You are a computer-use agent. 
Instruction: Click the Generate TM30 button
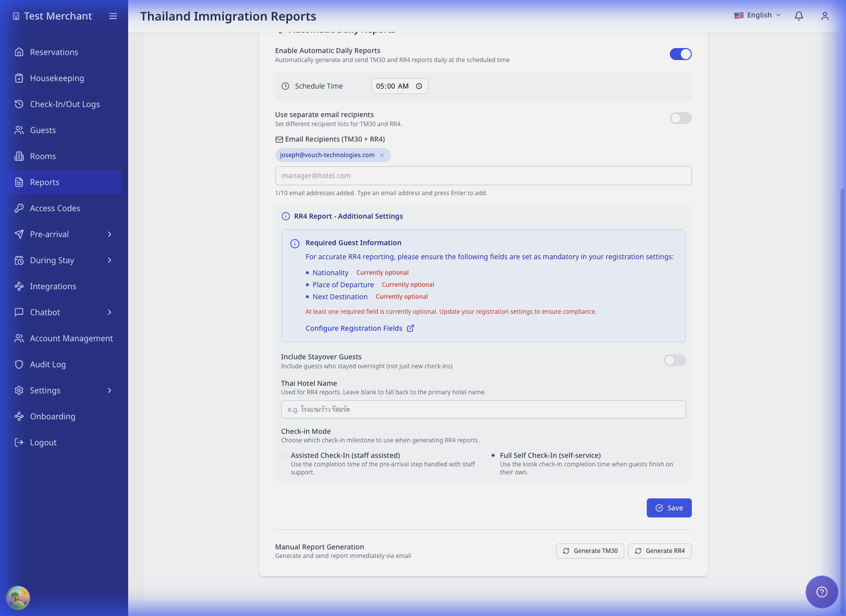click(590, 550)
